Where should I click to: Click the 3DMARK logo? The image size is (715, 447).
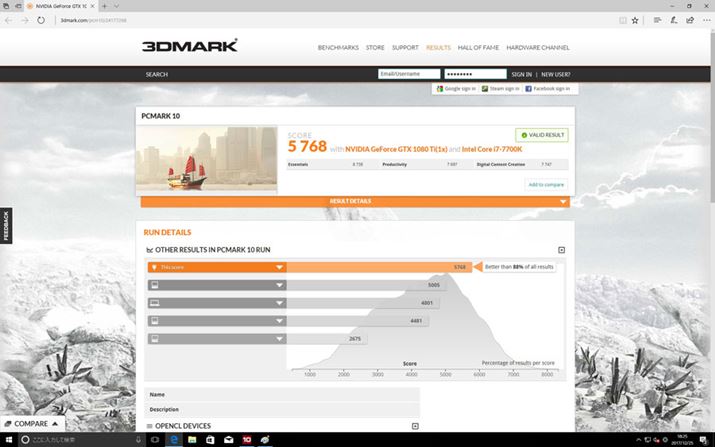click(189, 46)
